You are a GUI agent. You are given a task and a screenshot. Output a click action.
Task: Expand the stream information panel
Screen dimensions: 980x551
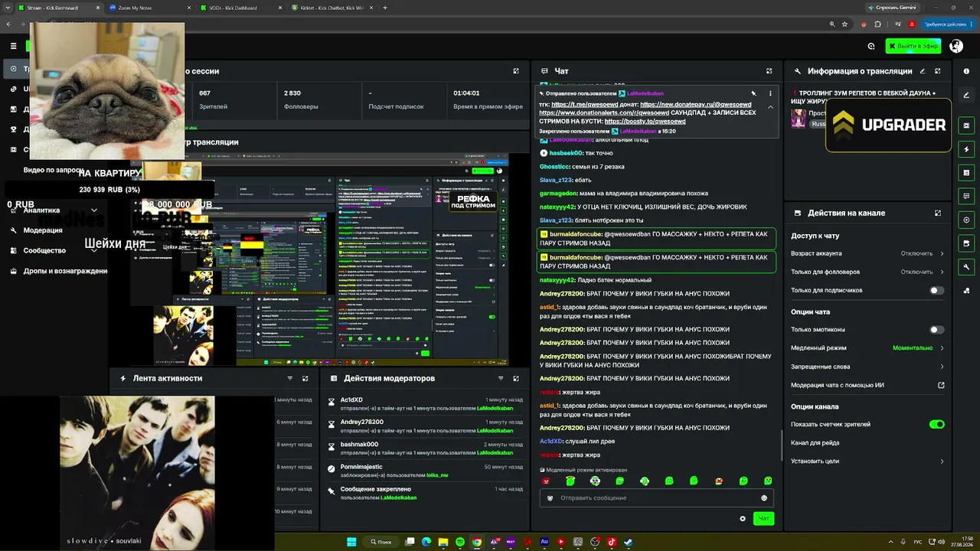pos(938,71)
